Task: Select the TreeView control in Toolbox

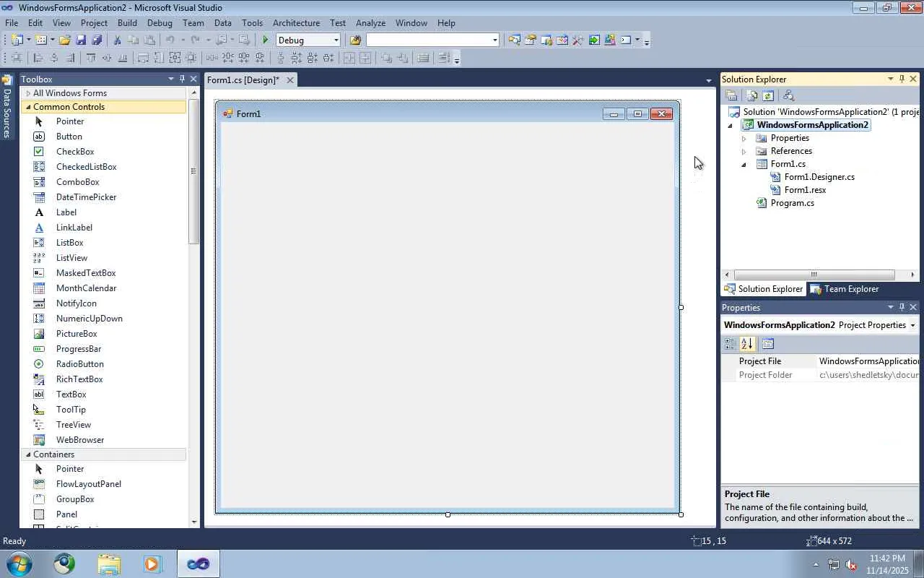Action: pyautogui.click(x=105, y=425)
